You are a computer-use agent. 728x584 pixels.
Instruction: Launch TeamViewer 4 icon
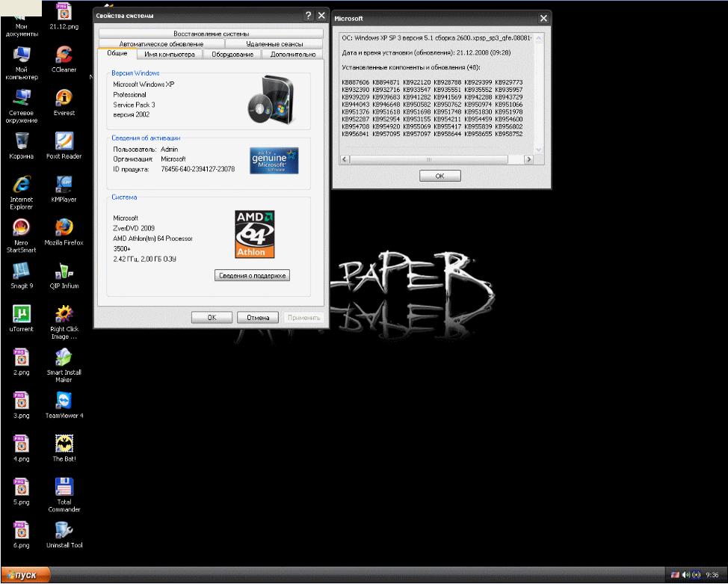[64, 405]
